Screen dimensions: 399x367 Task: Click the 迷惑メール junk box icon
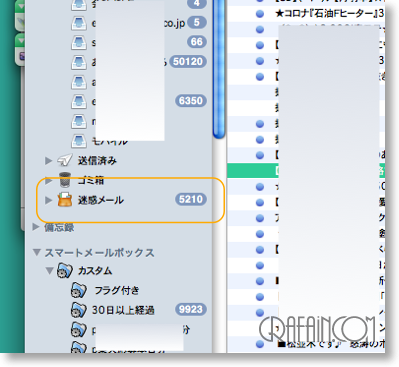pyautogui.click(x=65, y=200)
